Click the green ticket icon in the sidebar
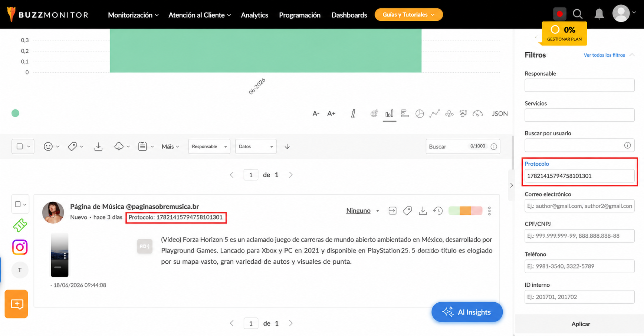This screenshot has height=336, width=644. (20, 225)
